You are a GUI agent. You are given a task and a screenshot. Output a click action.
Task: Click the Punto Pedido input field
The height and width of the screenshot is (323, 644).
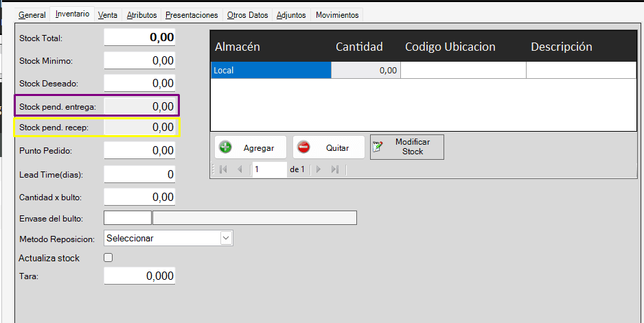[139, 150]
